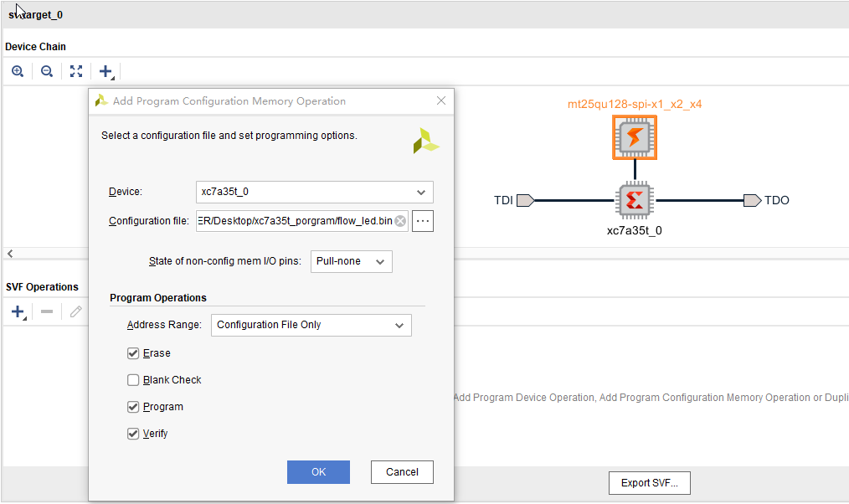This screenshot has width=849, height=504.
Task: Click the remove SVF operation minus icon
Action: click(47, 311)
